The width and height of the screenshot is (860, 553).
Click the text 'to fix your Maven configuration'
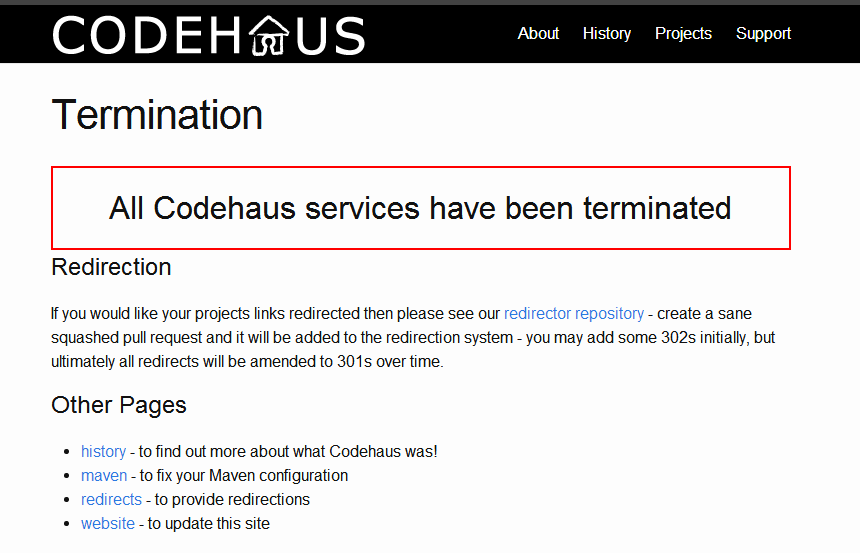tap(244, 475)
